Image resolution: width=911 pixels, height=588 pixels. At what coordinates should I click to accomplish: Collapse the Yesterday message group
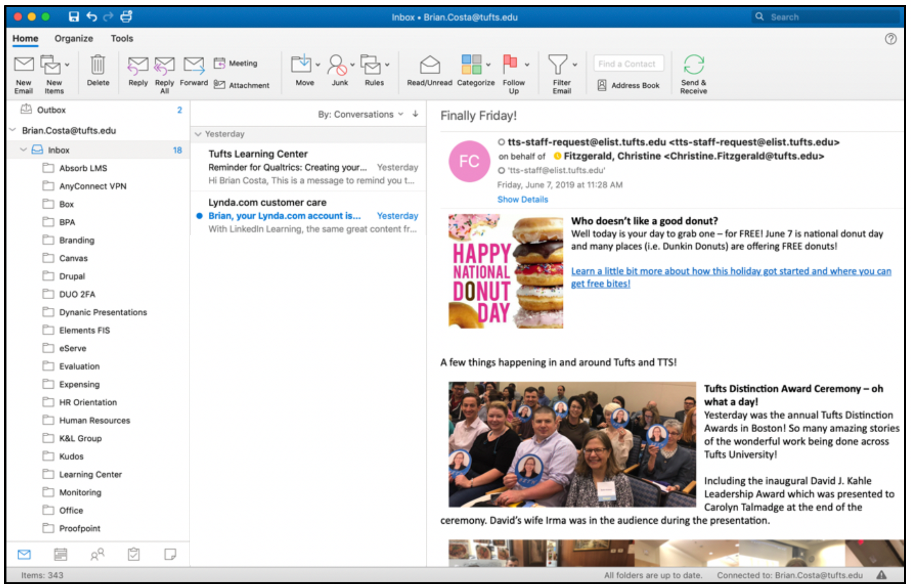(198, 134)
